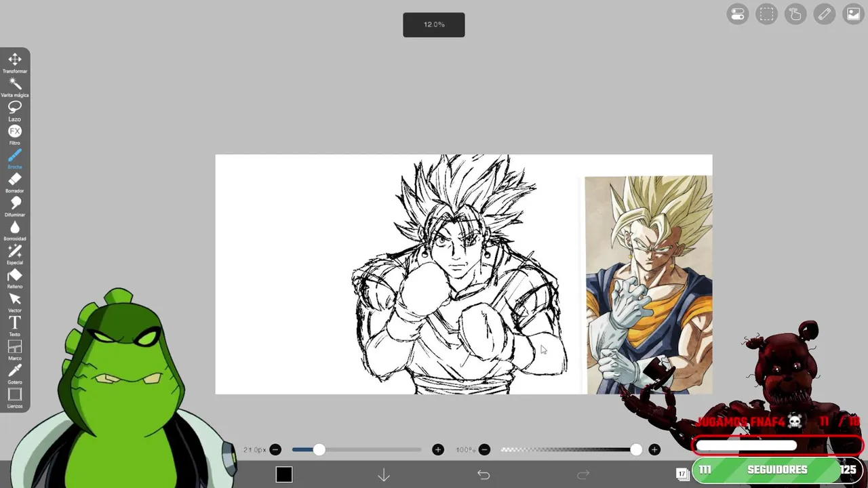Choose the Lazo selection tool
Screen dimensions: 868x488
(x=15, y=110)
